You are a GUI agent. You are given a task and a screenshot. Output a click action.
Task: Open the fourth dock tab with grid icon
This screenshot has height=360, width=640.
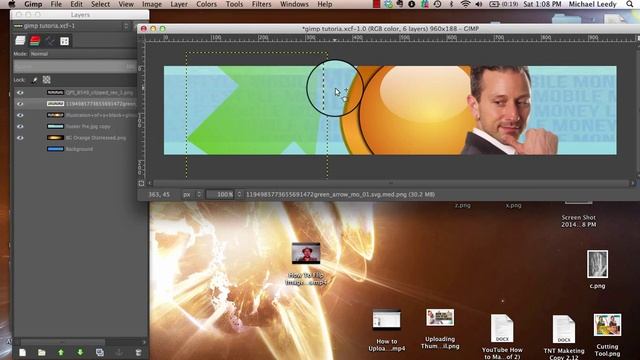pos(64,41)
